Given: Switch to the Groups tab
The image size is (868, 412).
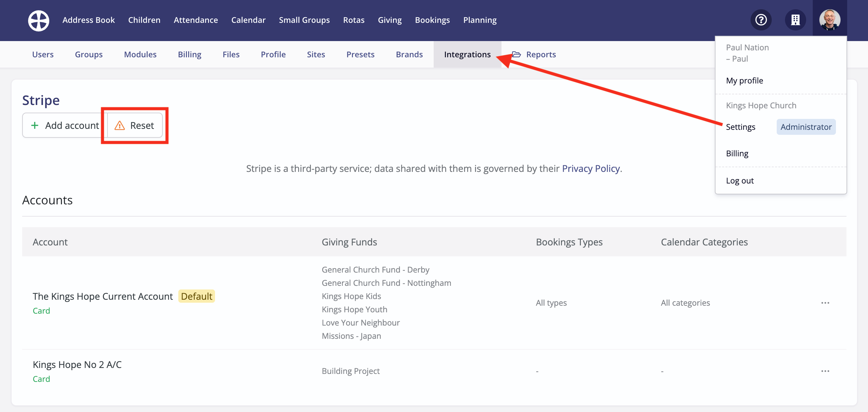Looking at the screenshot, I should coord(89,54).
